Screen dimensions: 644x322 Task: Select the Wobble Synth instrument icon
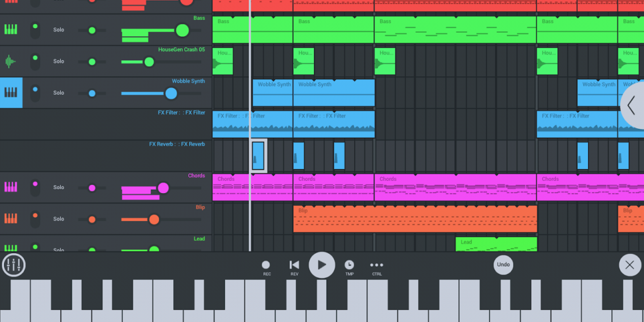click(11, 93)
